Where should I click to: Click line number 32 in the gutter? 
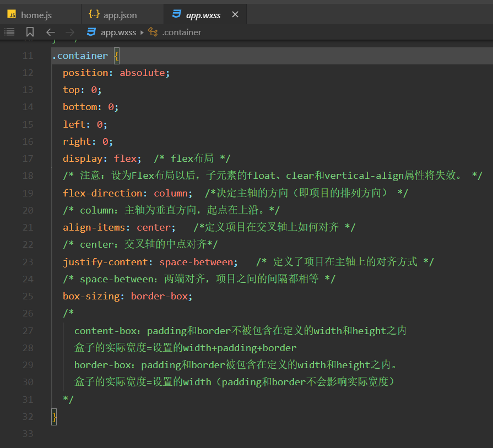point(28,417)
